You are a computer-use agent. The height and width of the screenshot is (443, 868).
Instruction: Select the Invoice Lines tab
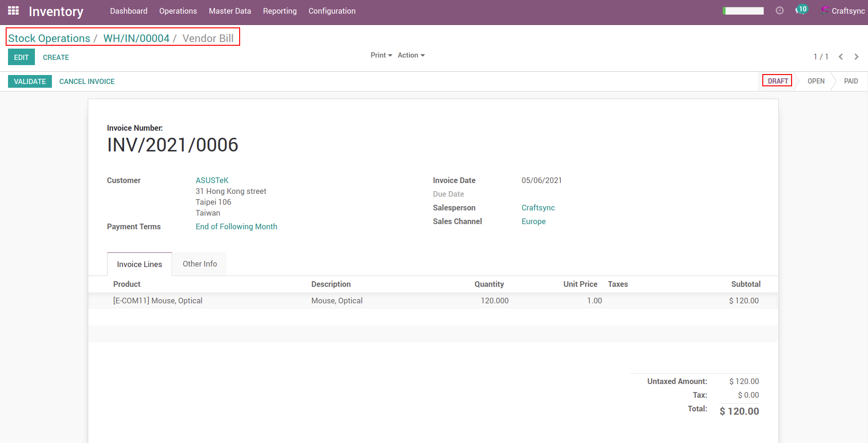pos(139,265)
